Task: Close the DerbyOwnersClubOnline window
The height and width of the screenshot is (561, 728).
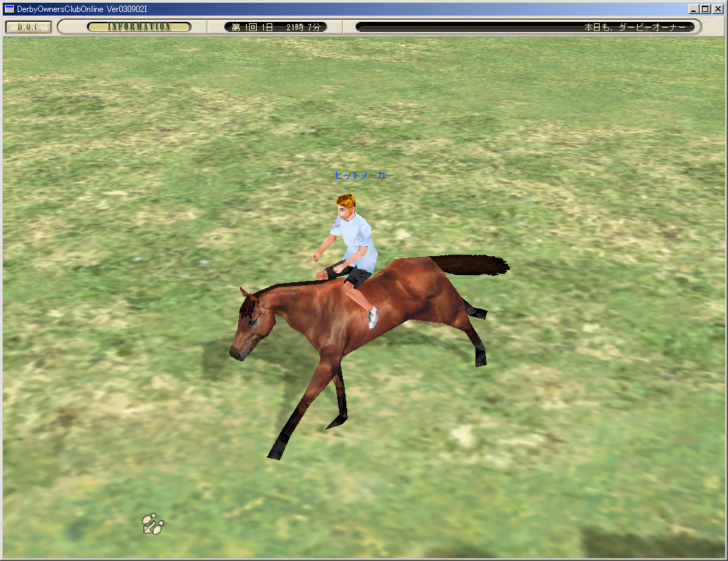Action: pyautogui.click(x=717, y=9)
